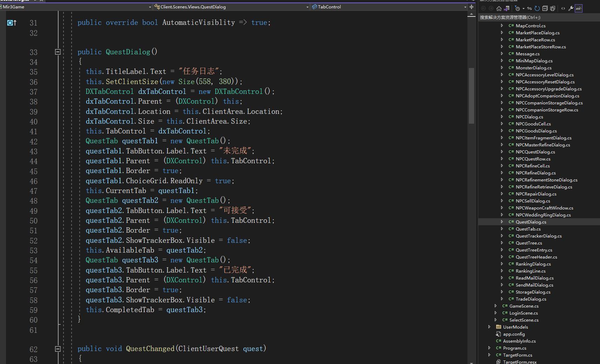Click the editor vertical scrollbar thumb
This screenshot has height=364, width=600.
point(471,96)
